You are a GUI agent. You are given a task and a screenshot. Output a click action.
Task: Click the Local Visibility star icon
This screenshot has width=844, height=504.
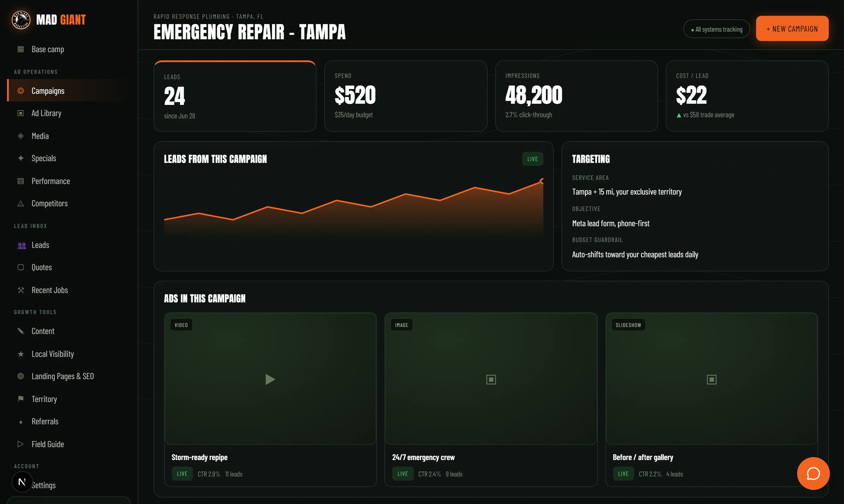tap(21, 354)
